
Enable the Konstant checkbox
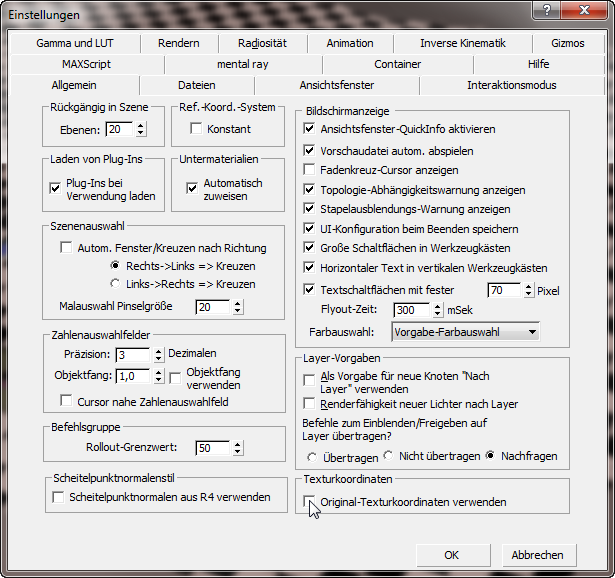(x=195, y=128)
